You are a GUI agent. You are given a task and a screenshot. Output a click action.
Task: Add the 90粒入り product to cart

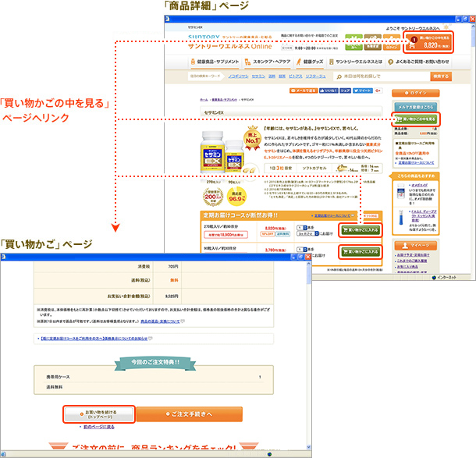[x=361, y=251]
